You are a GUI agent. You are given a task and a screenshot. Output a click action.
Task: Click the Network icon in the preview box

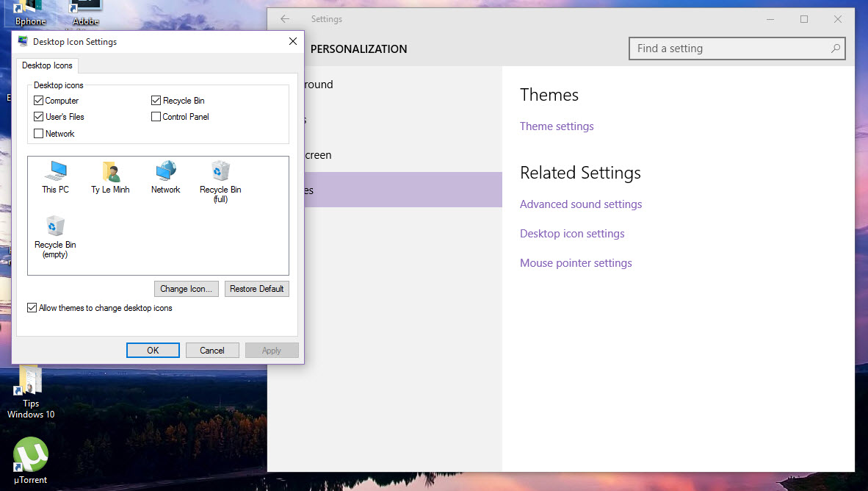pyautogui.click(x=164, y=176)
